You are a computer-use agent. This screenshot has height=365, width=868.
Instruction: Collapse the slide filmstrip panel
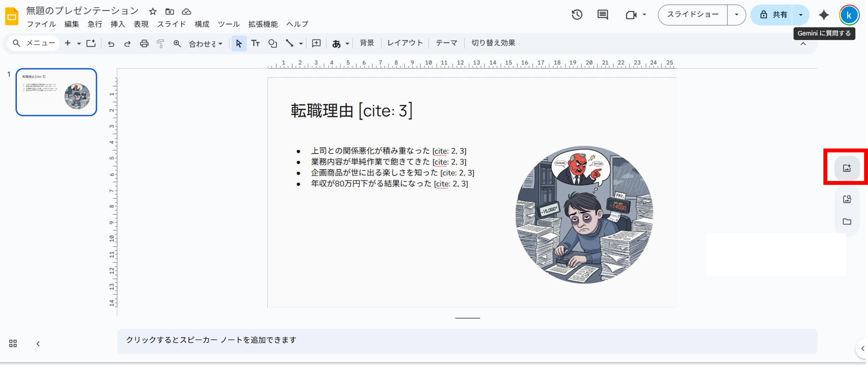coord(38,344)
